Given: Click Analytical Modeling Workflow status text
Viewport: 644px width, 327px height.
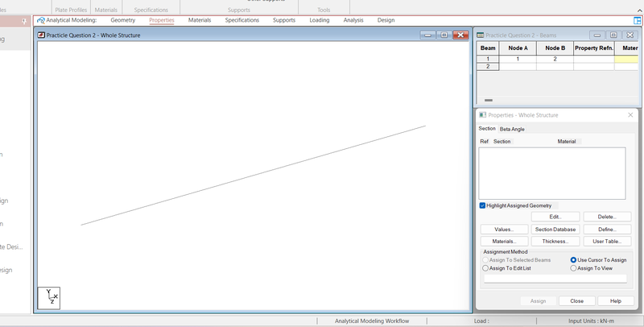Looking at the screenshot, I should pos(372,321).
